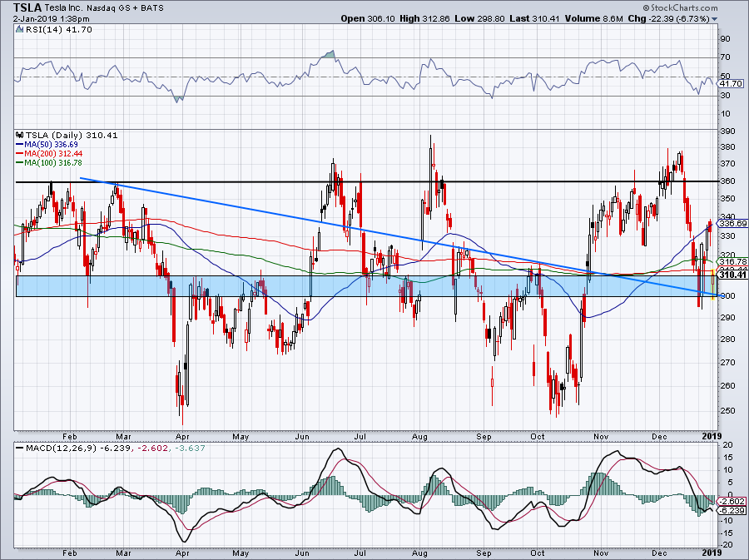Click the MA(100) 316.78 legend text
Image resolution: width=749 pixels, height=560 pixels.
click(53, 163)
